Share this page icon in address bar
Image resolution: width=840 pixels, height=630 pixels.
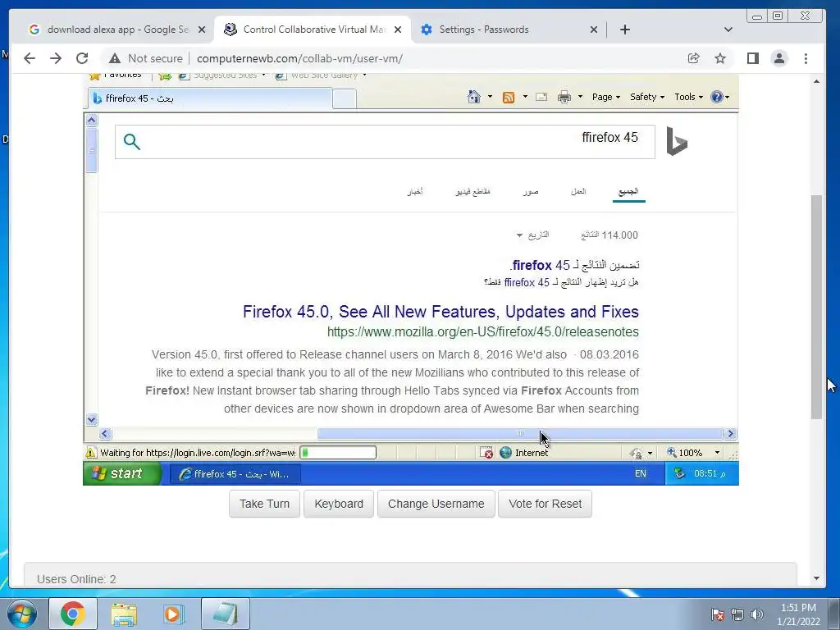pyautogui.click(x=694, y=58)
